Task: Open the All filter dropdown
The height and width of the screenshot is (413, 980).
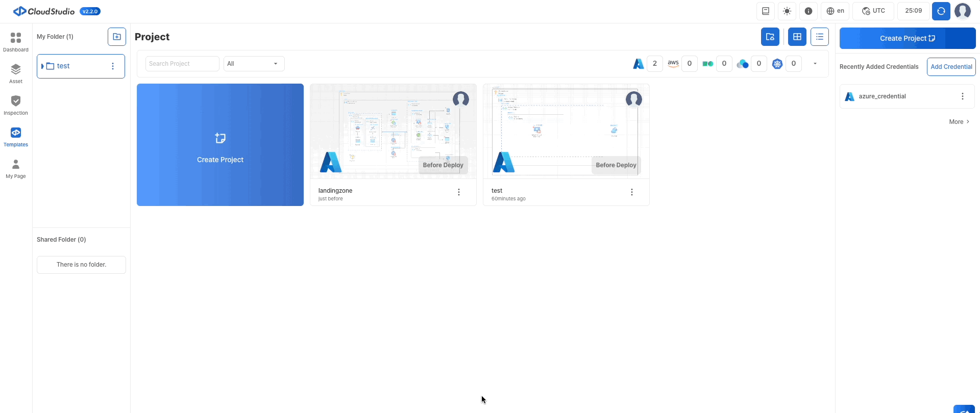Action: click(254, 64)
